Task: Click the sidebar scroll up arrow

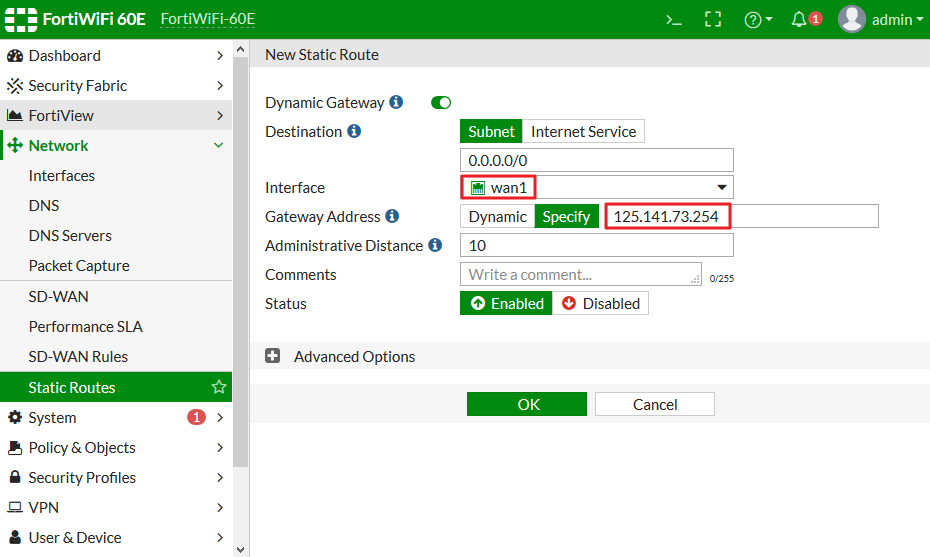Action: point(240,49)
